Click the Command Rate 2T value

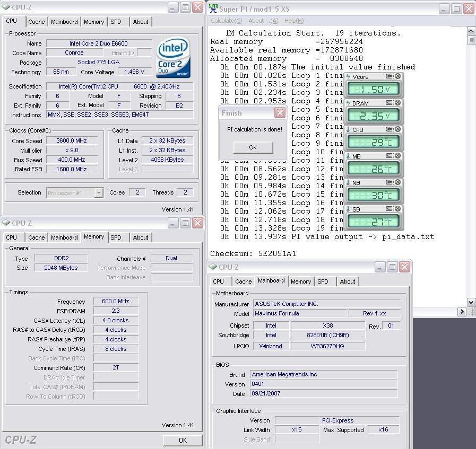click(116, 367)
